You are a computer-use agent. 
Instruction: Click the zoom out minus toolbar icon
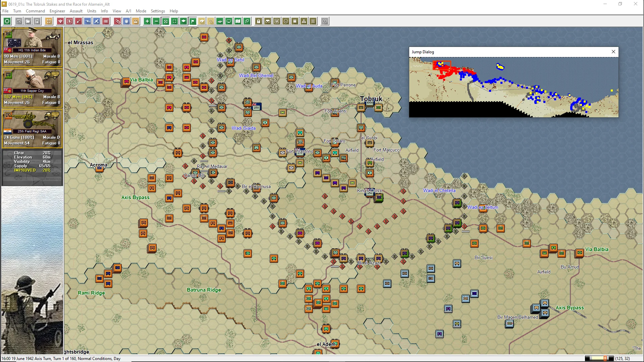tap(156, 21)
